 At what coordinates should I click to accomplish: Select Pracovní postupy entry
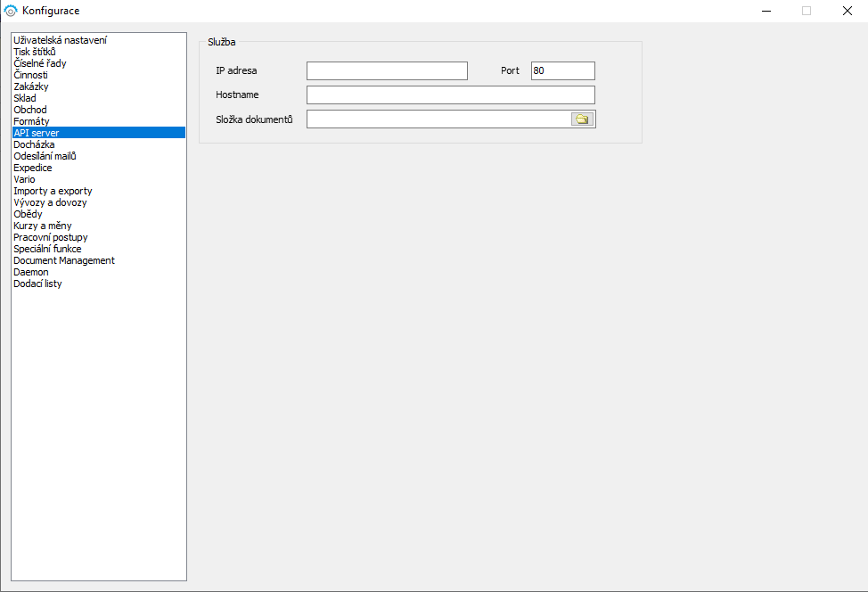point(99,237)
